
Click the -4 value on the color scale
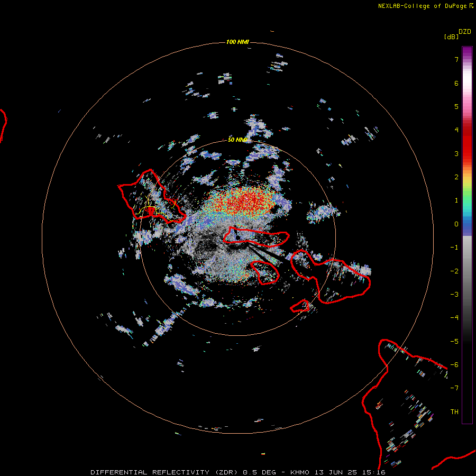tap(454, 318)
